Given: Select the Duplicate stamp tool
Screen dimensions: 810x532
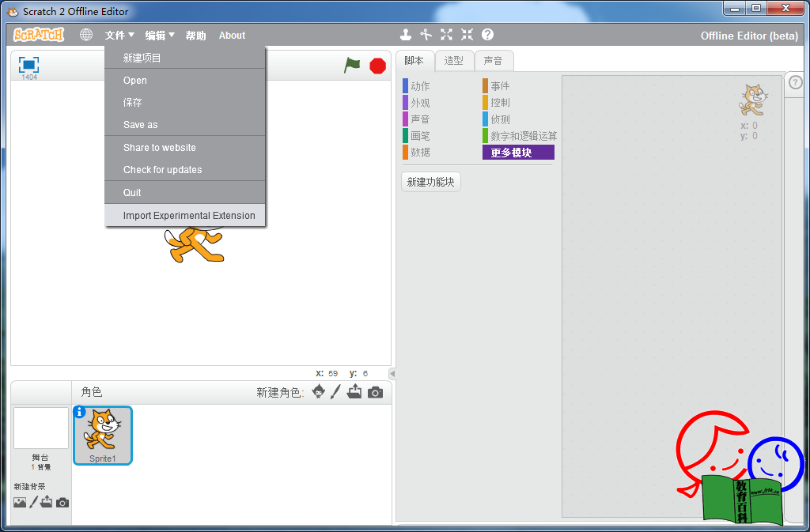Looking at the screenshot, I should 406,35.
